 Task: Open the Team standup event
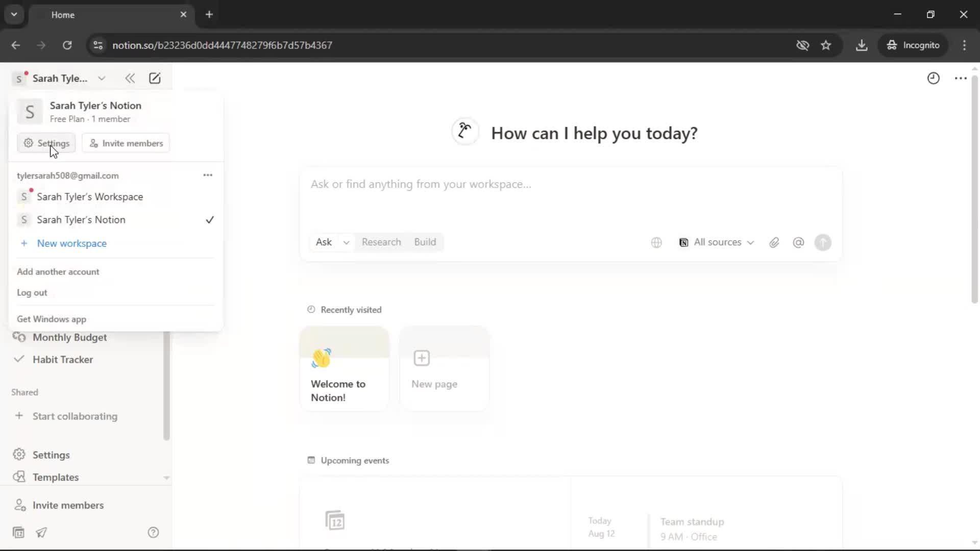[692, 529]
